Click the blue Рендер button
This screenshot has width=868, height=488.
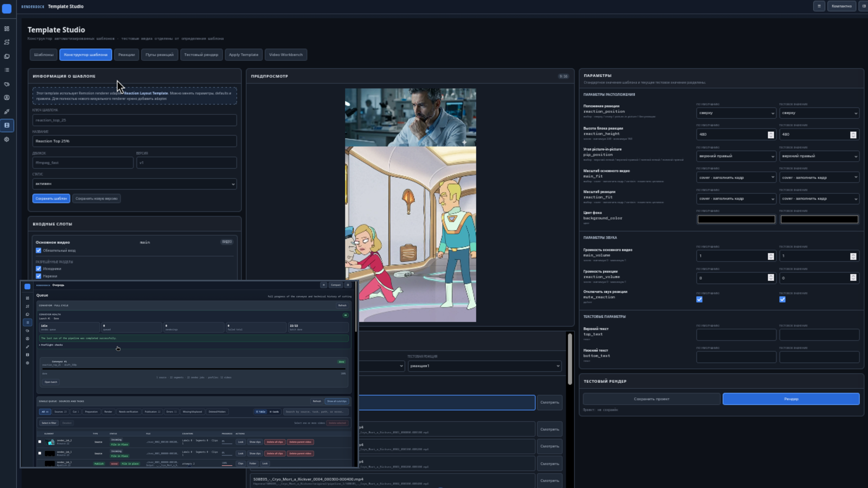(x=791, y=399)
